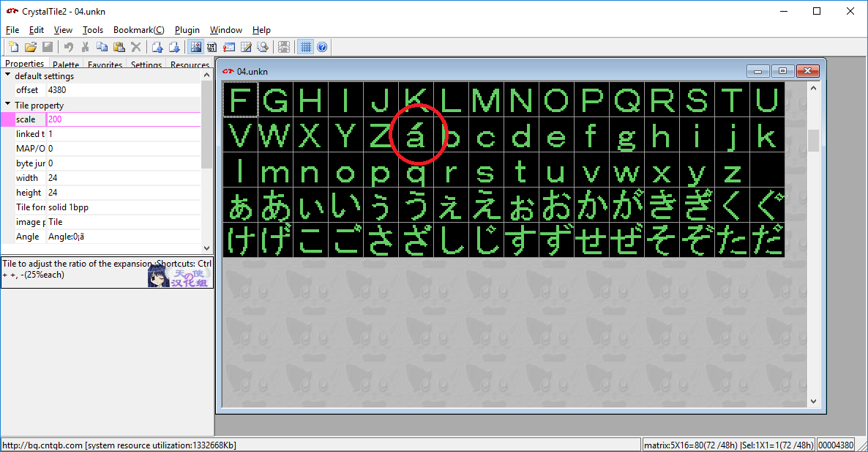868x452 pixels.
Task: Open tile editor (grid with pencil) icon
Action: click(246, 47)
